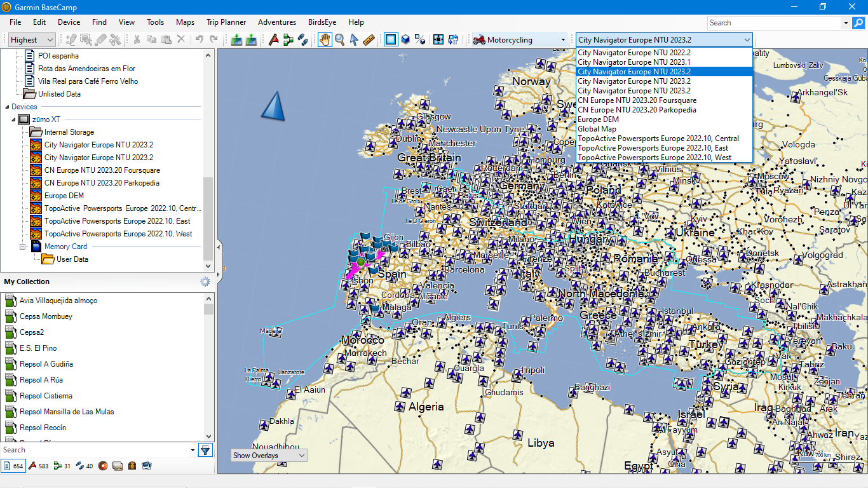Switch to 3D map view
This screenshot has width=868, height=488.
coord(405,39)
